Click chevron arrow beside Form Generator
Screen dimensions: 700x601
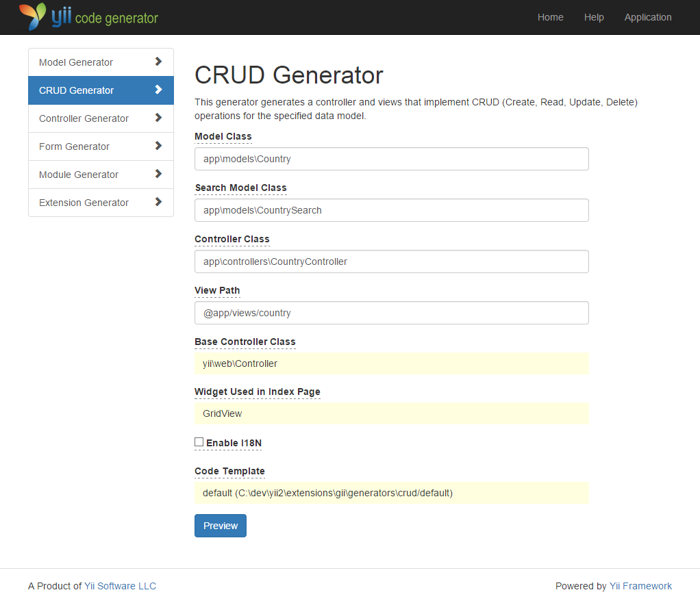[158, 146]
